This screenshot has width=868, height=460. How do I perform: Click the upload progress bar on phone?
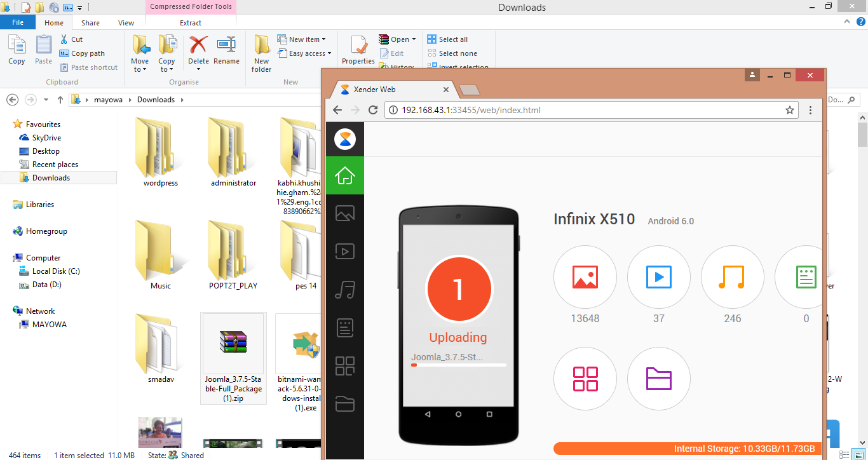(x=459, y=365)
